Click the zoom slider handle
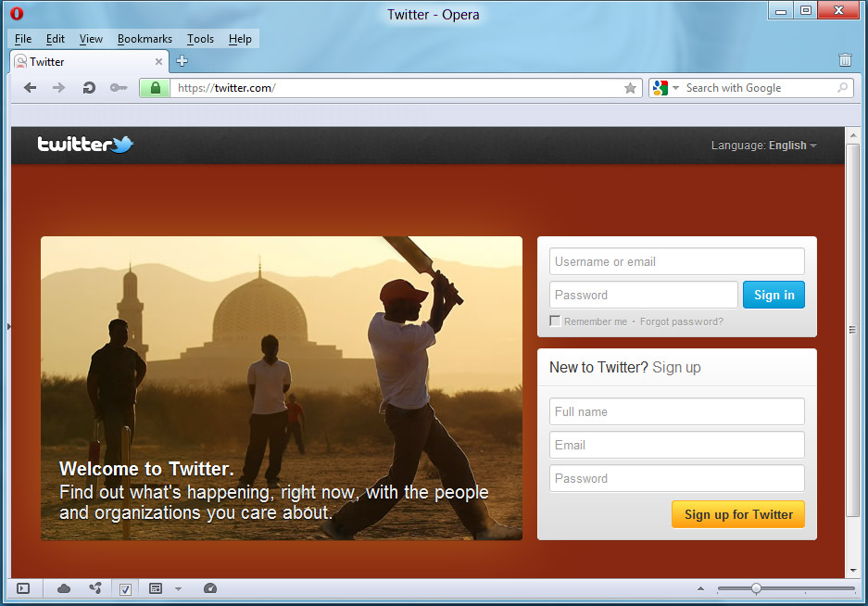Image resolution: width=868 pixels, height=606 pixels. [x=756, y=588]
